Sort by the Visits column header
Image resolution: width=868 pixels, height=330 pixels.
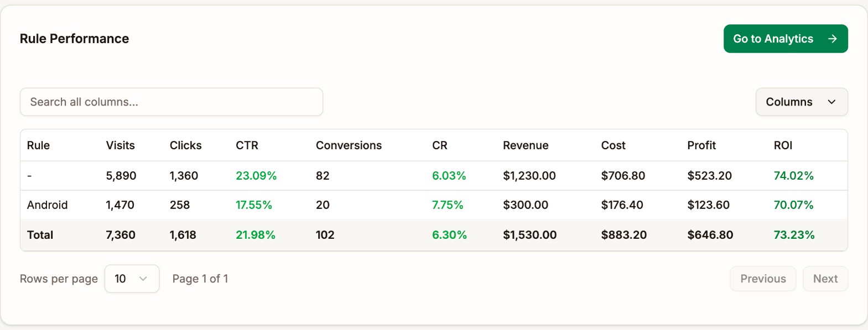point(120,145)
